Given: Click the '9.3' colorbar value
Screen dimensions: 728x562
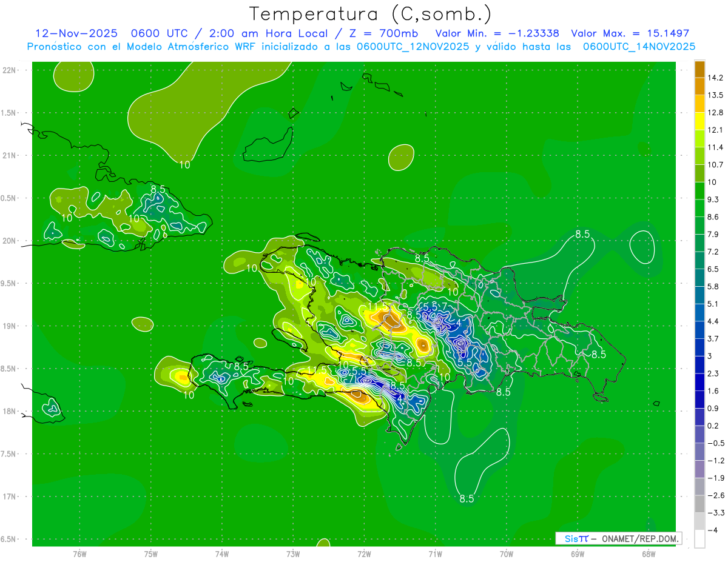Looking at the screenshot, I should [x=713, y=199].
